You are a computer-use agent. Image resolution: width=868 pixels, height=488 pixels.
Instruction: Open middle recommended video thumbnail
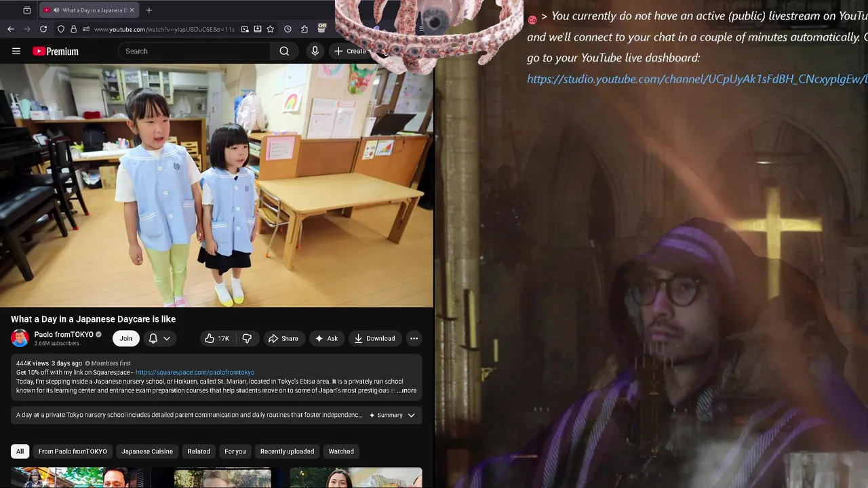pyautogui.click(x=216, y=478)
